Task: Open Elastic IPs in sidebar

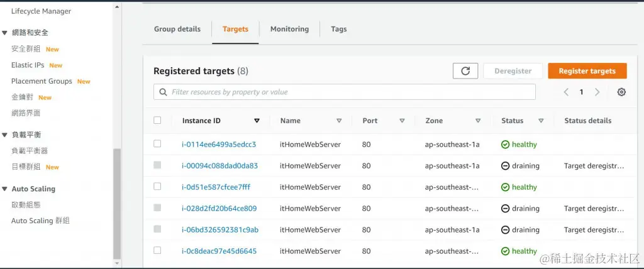Action: tap(28, 65)
